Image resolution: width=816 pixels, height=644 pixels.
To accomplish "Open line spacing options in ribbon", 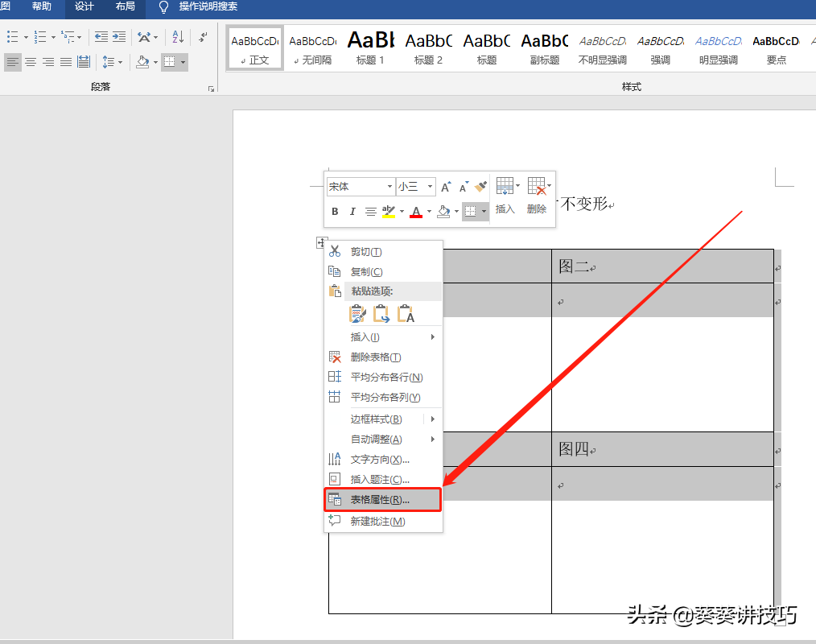I will pos(113,63).
